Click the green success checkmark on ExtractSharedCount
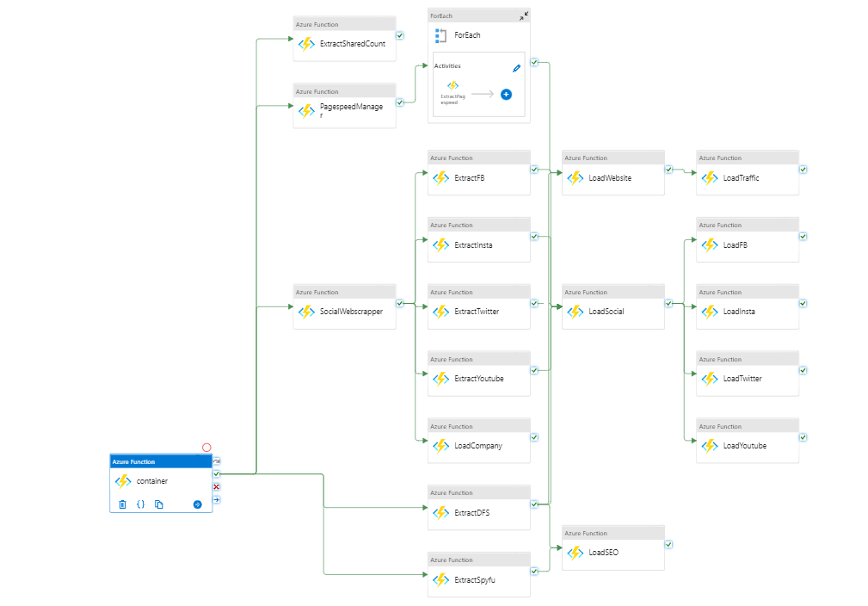Screen dimensions: 868x606 pyautogui.click(x=399, y=35)
